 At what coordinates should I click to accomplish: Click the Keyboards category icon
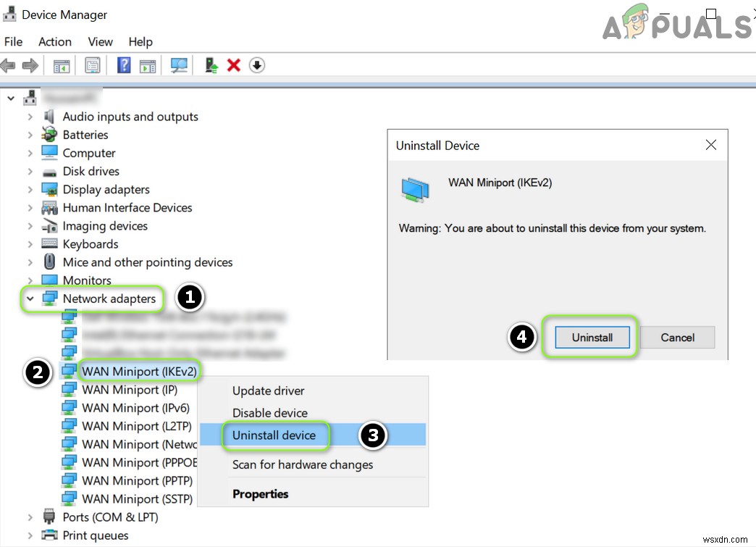coord(49,243)
